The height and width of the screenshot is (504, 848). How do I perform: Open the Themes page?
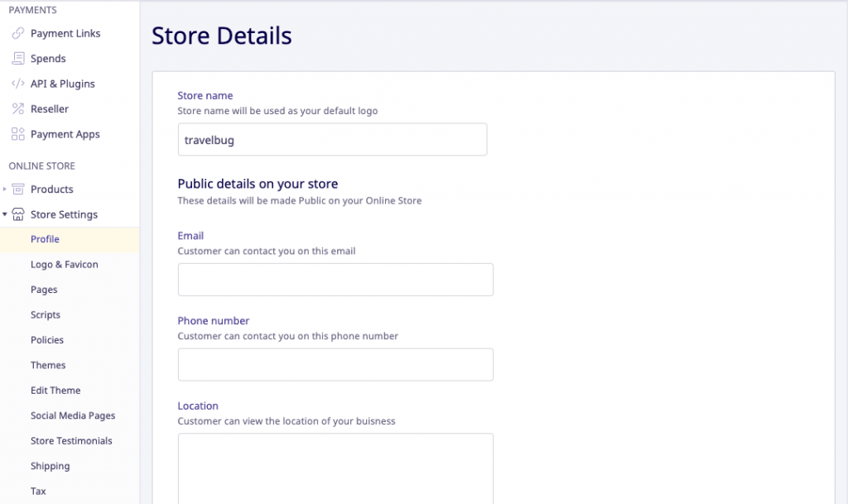tap(48, 365)
